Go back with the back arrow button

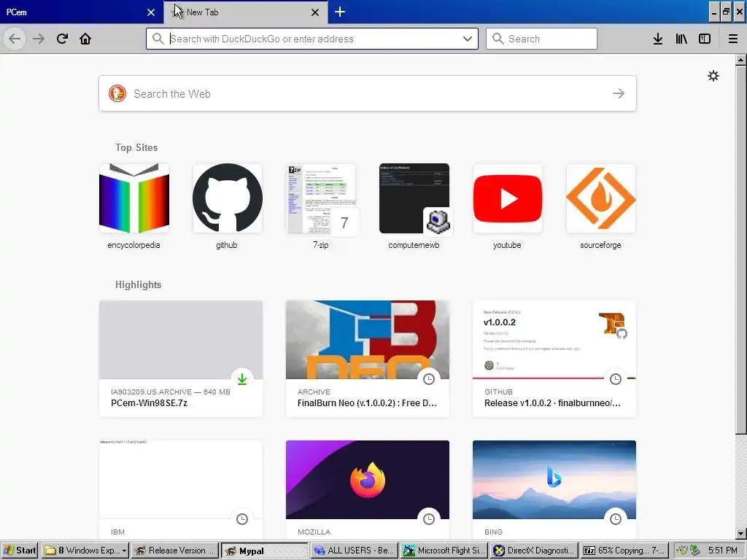[x=15, y=39]
